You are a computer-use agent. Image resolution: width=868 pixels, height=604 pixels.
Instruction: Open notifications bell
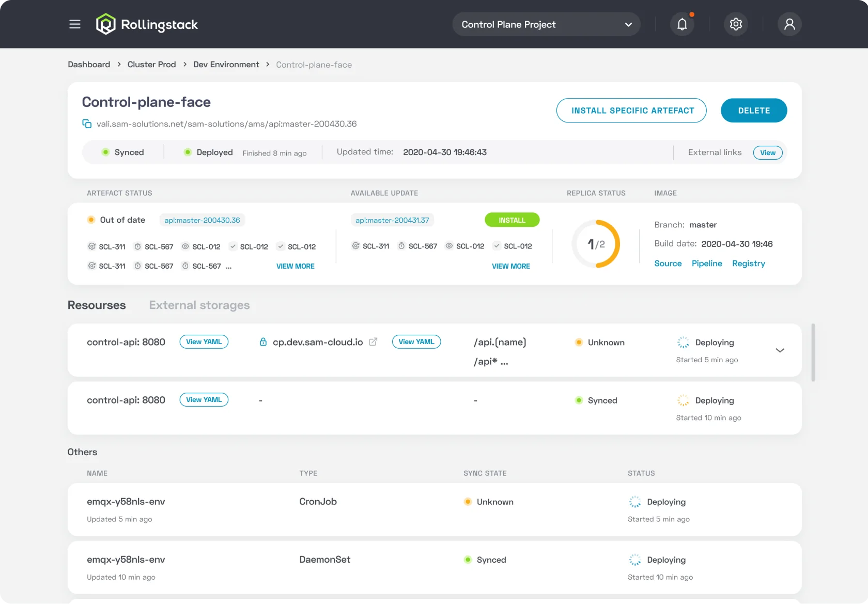[682, 24]
